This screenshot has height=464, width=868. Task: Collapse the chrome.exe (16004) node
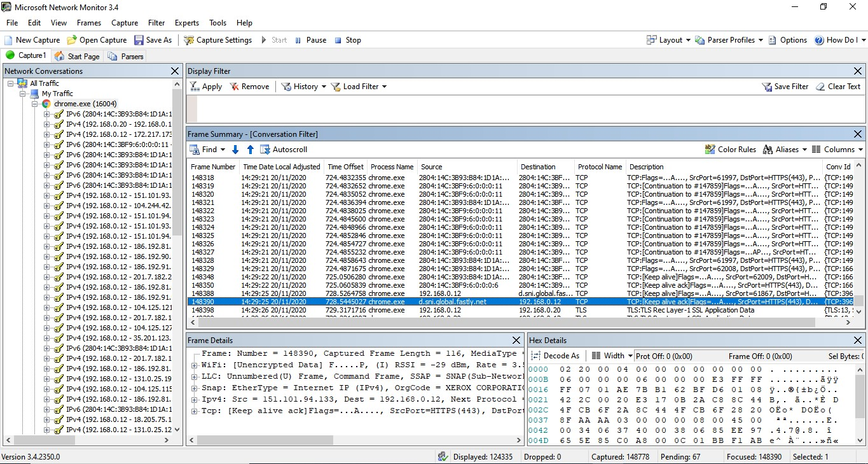pos(35,104)
